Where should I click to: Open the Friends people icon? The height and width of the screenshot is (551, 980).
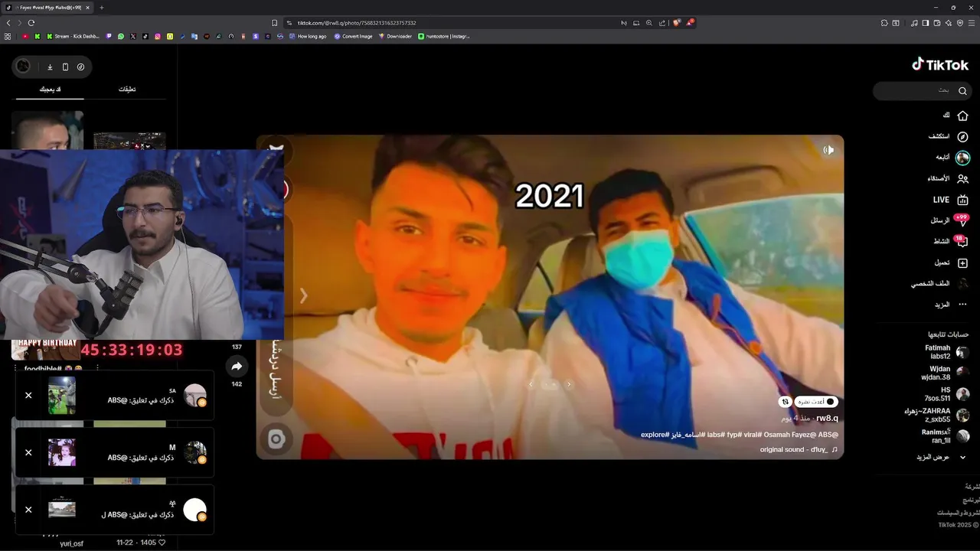962,178
